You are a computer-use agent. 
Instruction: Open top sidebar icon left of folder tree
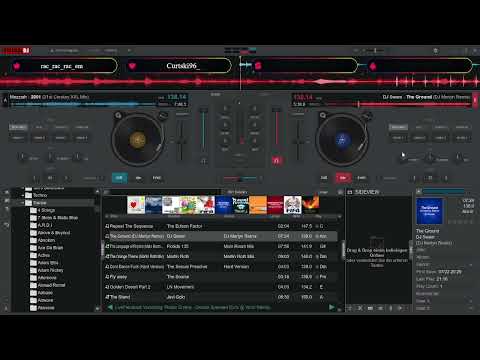(x=6, y=192)
